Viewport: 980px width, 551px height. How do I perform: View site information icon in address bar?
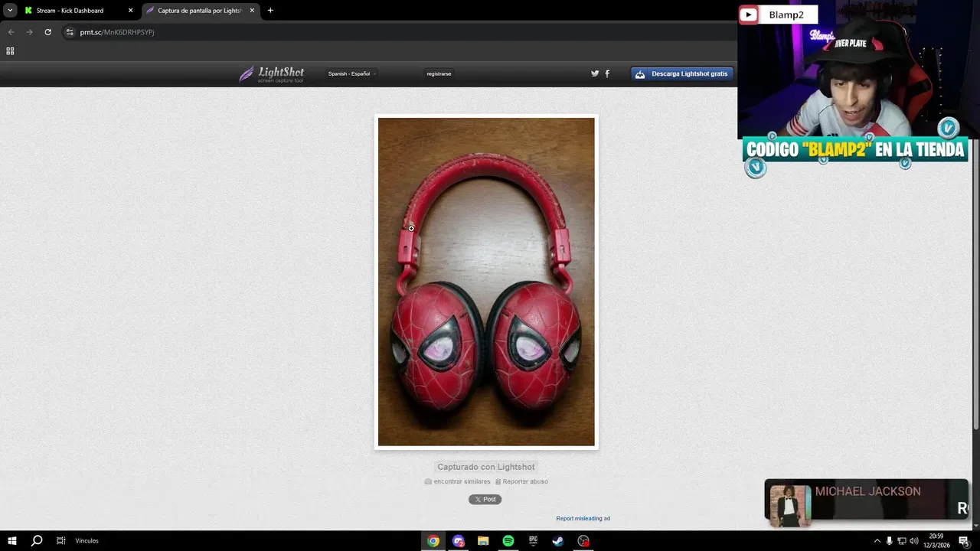click(70, 32)
